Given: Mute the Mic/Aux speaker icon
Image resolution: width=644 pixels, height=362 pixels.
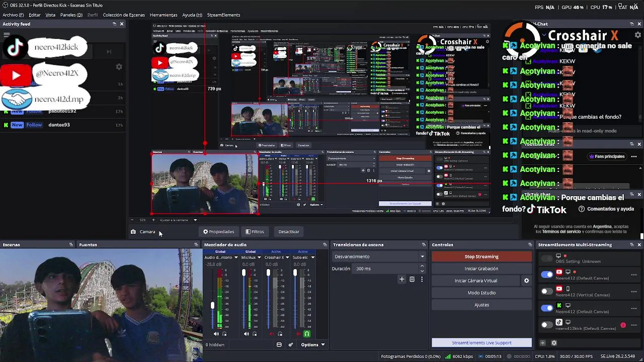Looking at the screenshot, I should pyautogui.click(x=246, y=334).
